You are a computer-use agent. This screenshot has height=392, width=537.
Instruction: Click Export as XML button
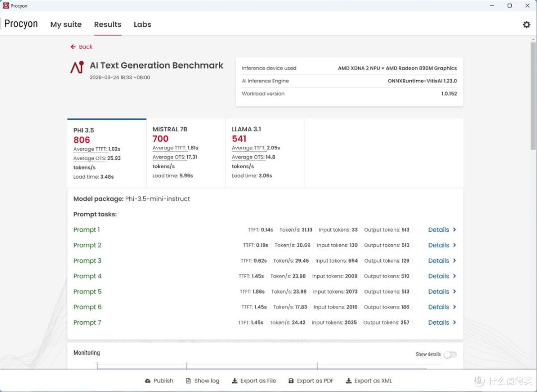(369, 381)
